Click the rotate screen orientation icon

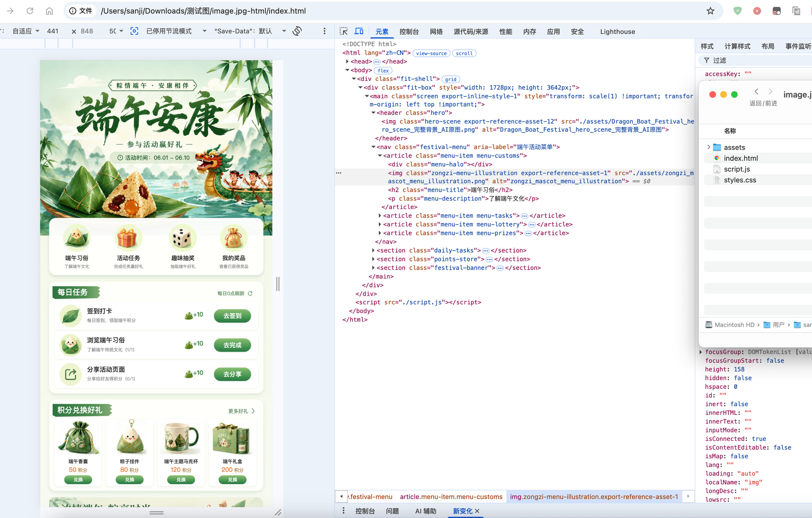[297, 31]
